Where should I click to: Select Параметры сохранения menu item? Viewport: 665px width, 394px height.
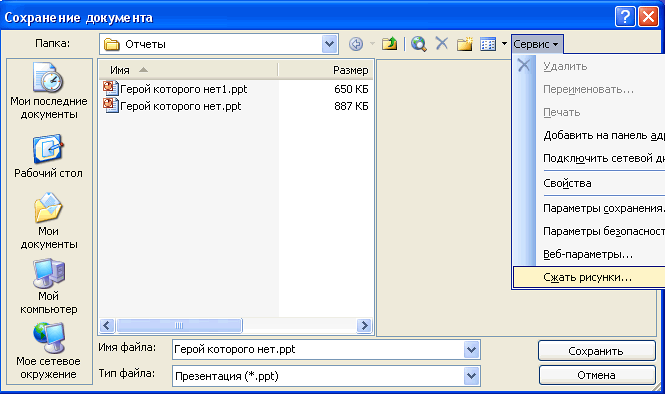point(589,208)
